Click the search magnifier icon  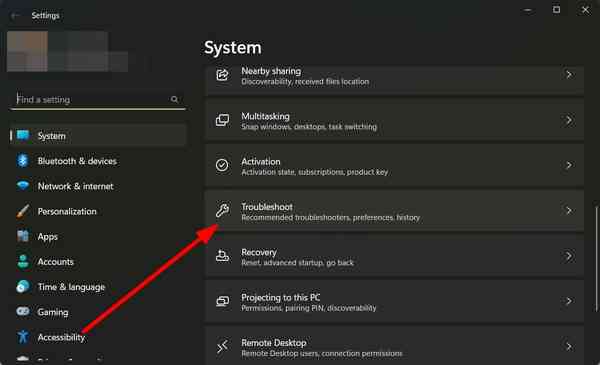pos(174,99)
